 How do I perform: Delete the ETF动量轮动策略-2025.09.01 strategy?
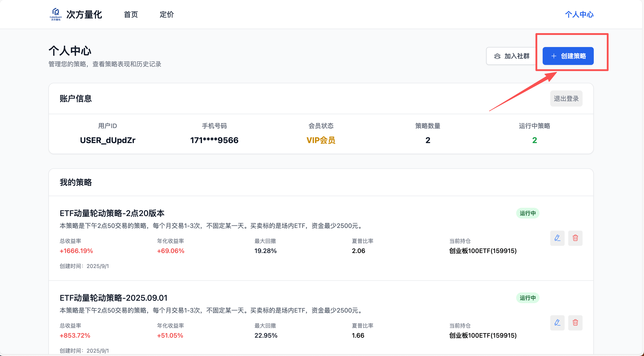coord(575,323)
